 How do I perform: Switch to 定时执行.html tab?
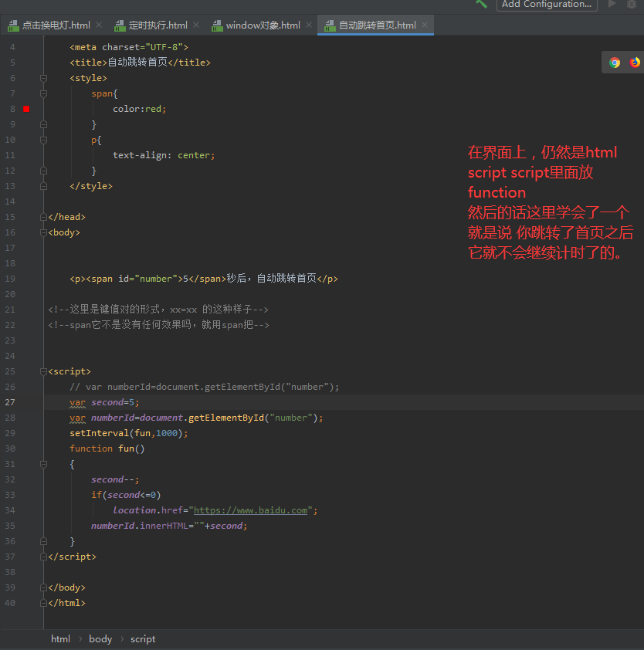pyautogui.click(x=158, y=25)
